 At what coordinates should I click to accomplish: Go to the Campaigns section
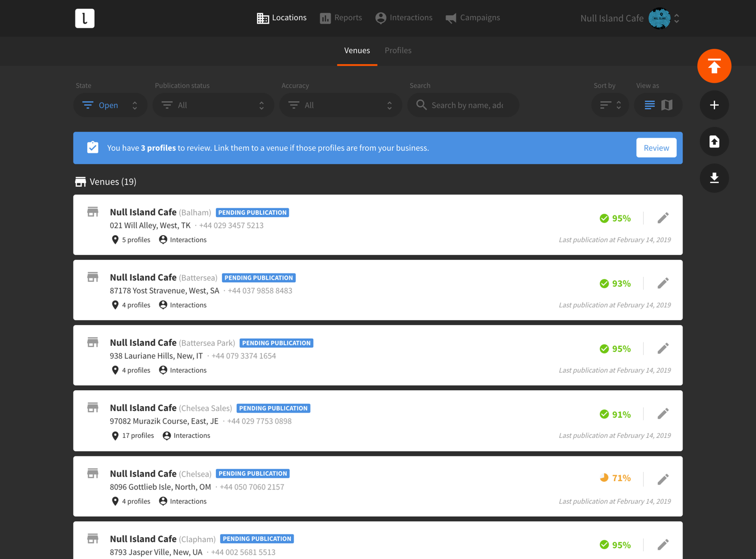pos(473,18)
